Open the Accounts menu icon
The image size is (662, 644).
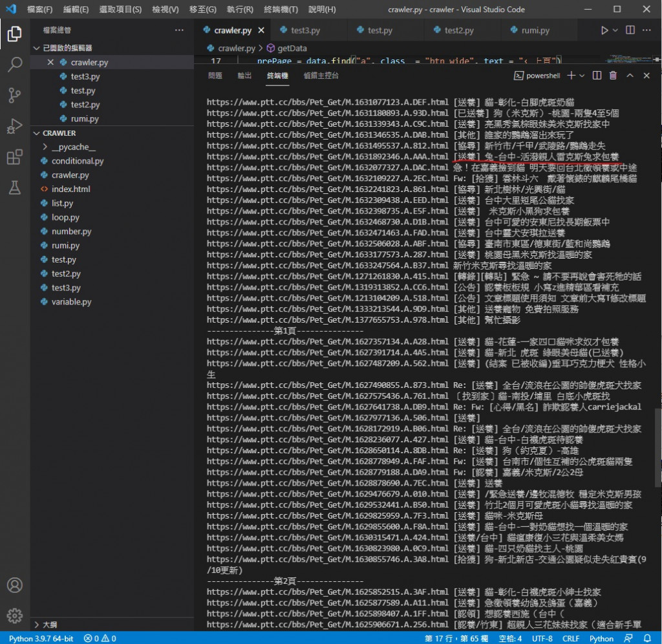point(14,585)
